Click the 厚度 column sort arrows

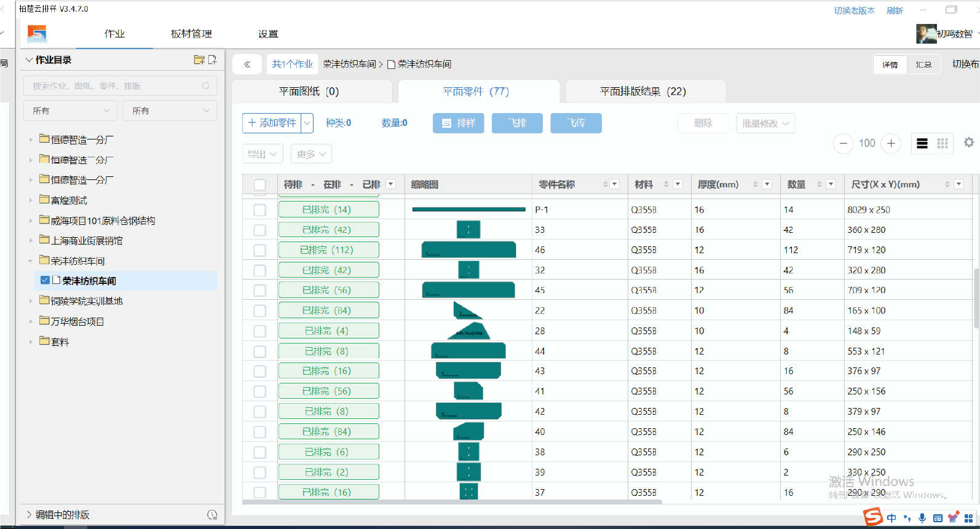[756, 184]
